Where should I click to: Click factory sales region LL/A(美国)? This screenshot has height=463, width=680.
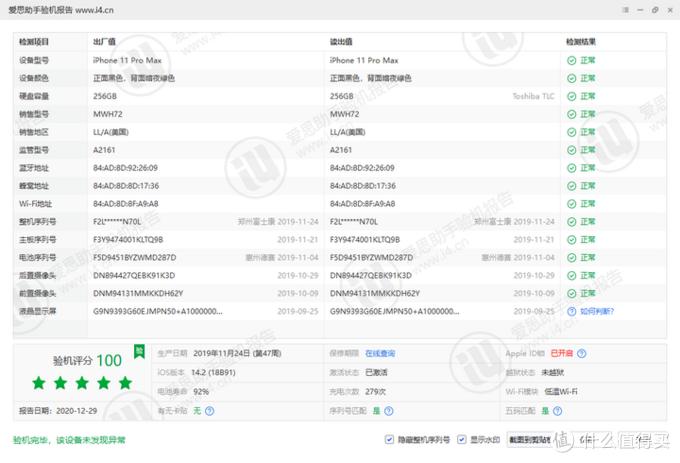[x=111, y=132]
